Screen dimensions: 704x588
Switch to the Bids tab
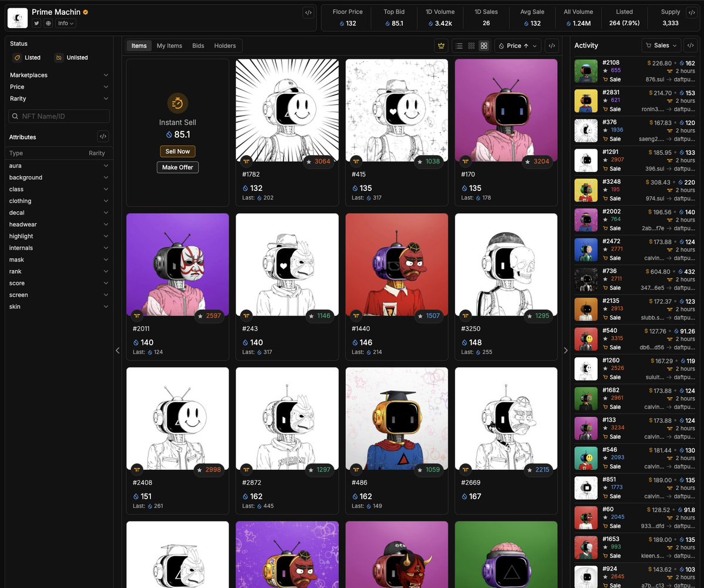pos(198,46)
